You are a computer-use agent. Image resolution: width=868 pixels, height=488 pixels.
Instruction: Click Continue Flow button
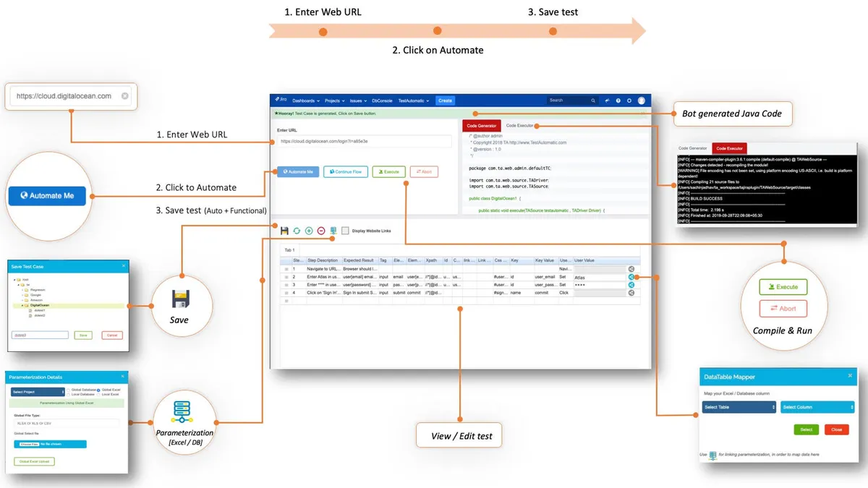coord(346,172)
